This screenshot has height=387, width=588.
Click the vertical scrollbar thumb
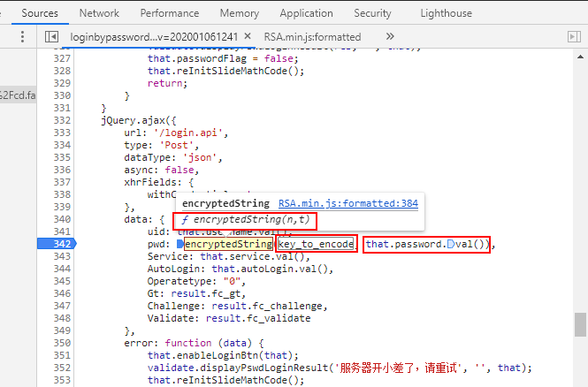(x=581, y=322)
